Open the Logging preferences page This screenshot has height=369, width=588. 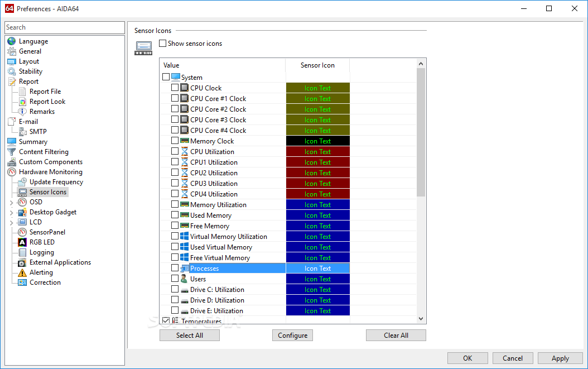tap(42, 252)
